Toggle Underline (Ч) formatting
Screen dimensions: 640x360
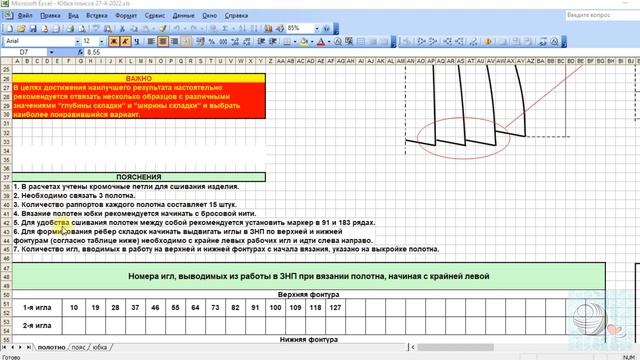tap(137, 42)
